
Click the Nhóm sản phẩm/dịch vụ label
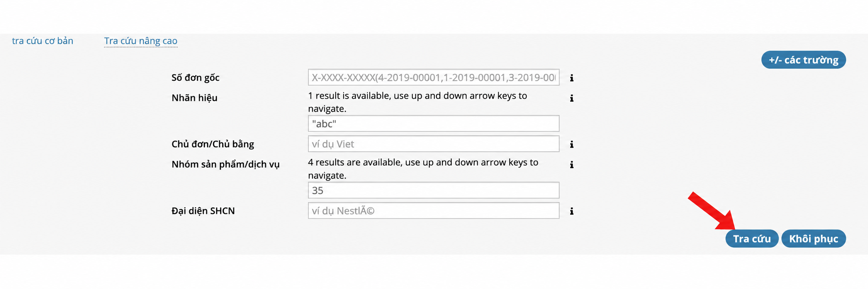click(x=226, y=164)
